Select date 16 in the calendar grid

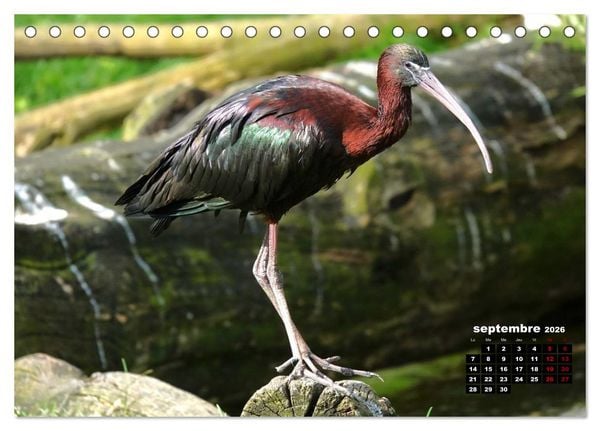[504, 369]
